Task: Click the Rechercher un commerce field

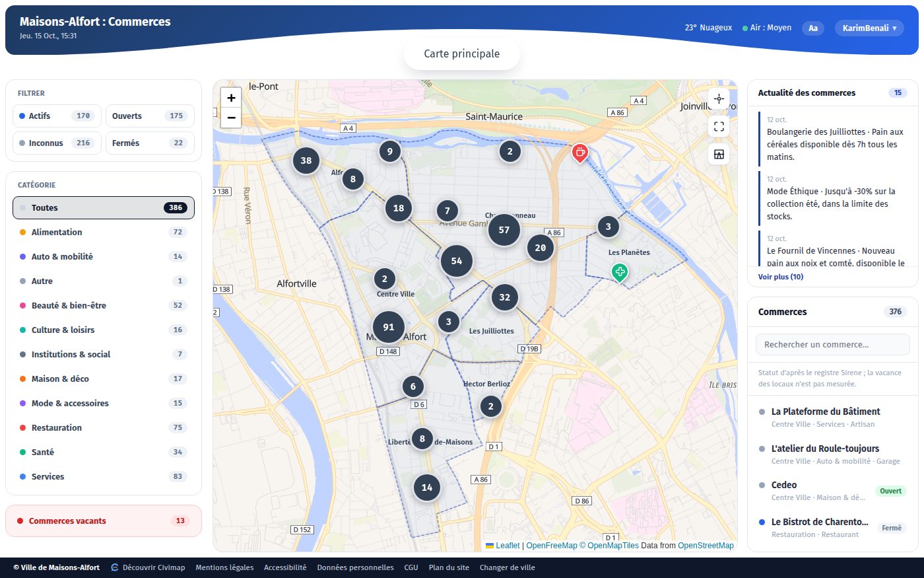Action: pos(832,344)
